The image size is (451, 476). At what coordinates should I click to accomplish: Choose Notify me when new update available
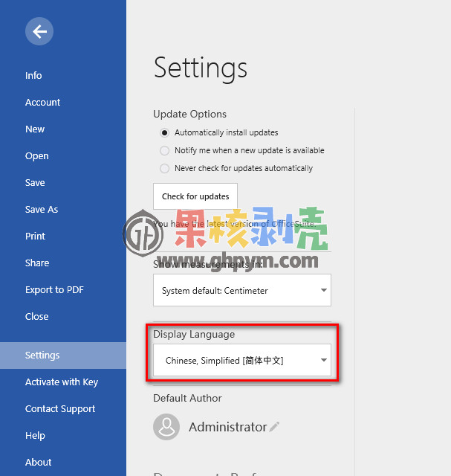pyautogui.click(x=164, y=150)
